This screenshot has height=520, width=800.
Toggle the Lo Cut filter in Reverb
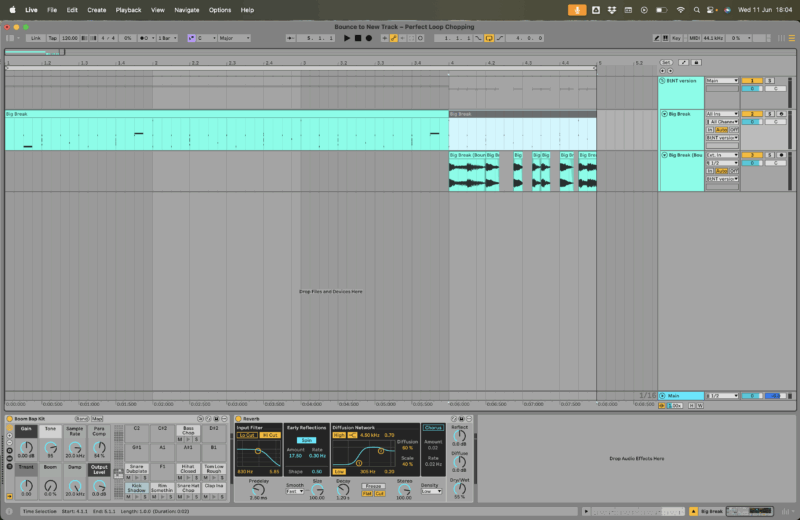click(245, 435)
